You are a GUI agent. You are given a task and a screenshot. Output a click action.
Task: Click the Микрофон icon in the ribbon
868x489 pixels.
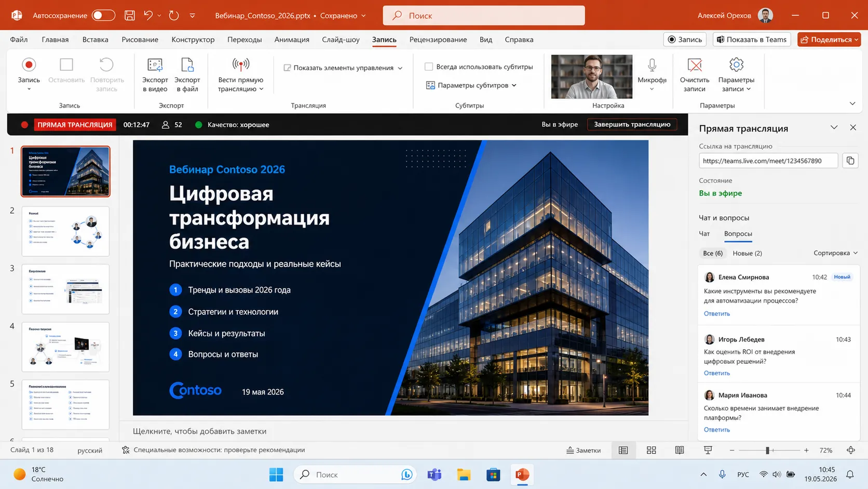(x=652, y=64)
